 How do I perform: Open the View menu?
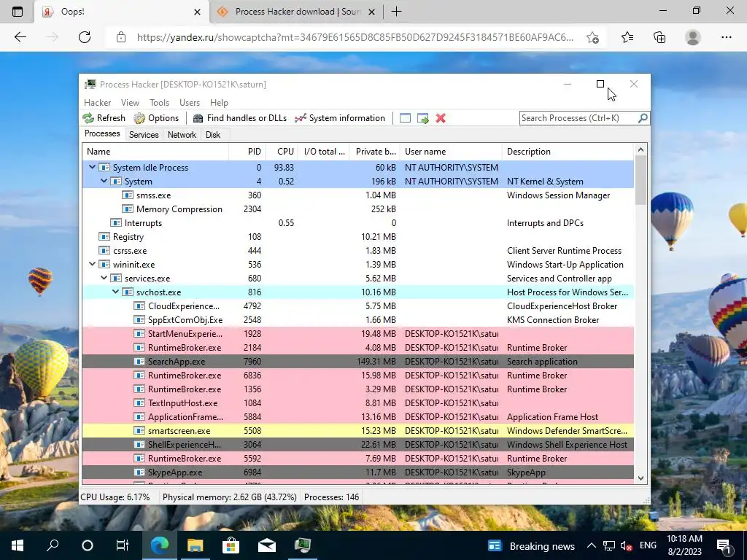pyautogui.click(x=130, y=102)
